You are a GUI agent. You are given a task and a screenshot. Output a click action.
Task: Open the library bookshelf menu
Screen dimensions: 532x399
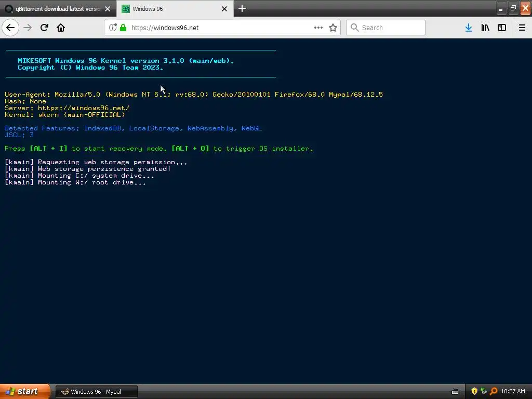pos(485,28)
